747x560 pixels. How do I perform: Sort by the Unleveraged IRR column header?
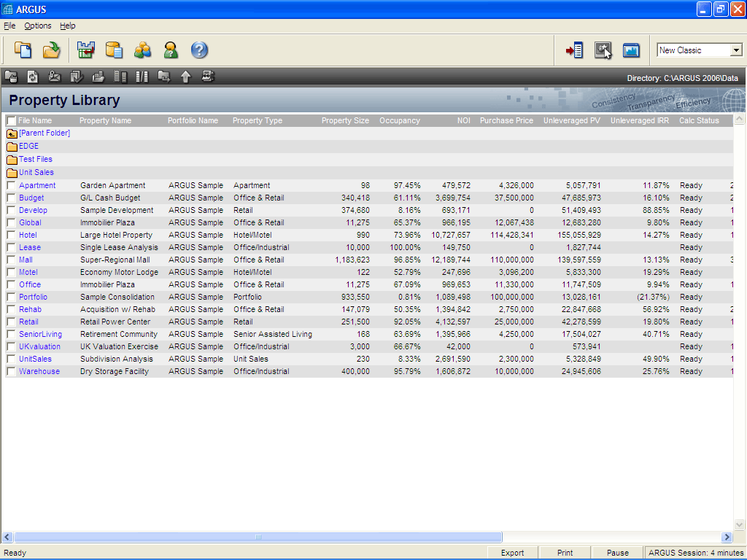(x=640, y=120)
